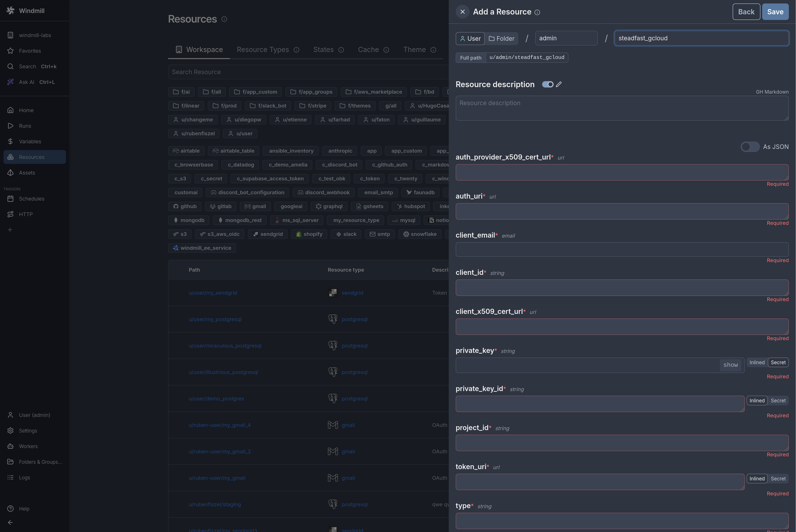
Task: Click info icon beside Add a Resource
Action: (x=537, y=13)
